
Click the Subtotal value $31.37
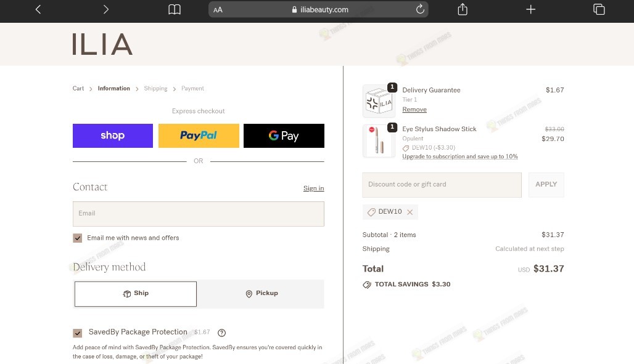point(553,235)
